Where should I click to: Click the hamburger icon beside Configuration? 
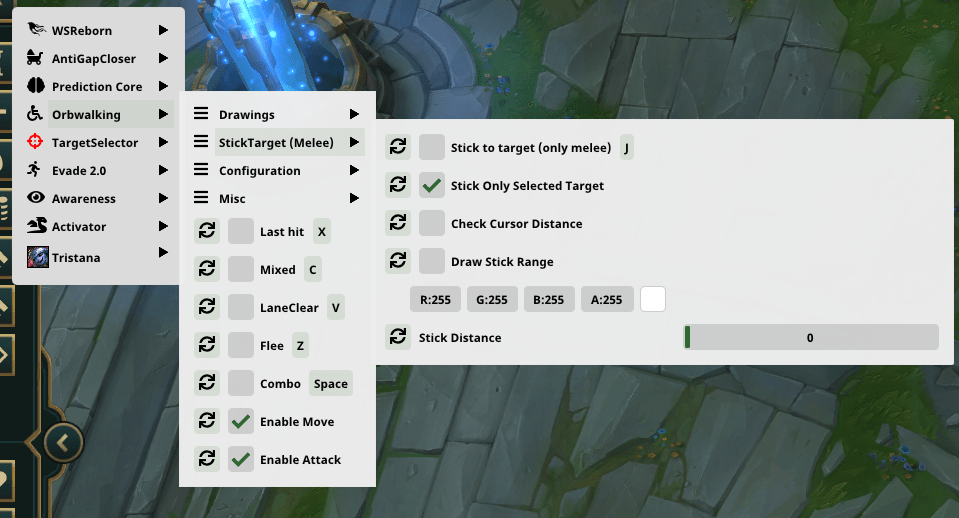(201, 169)
